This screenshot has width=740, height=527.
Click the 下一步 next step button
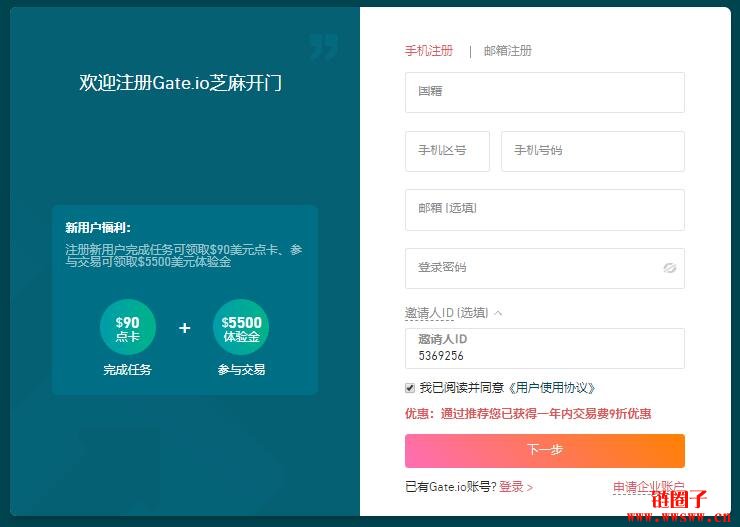point(545,451)
